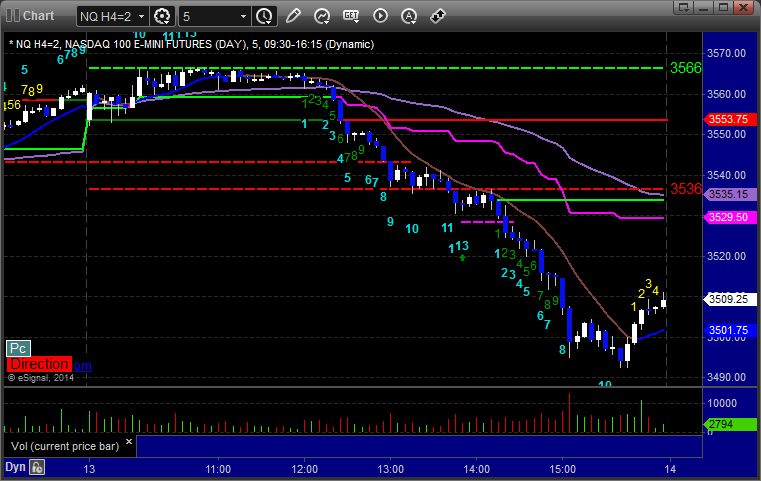Minimize the chart window
The image size is (761, 481).
pos(705,7)
